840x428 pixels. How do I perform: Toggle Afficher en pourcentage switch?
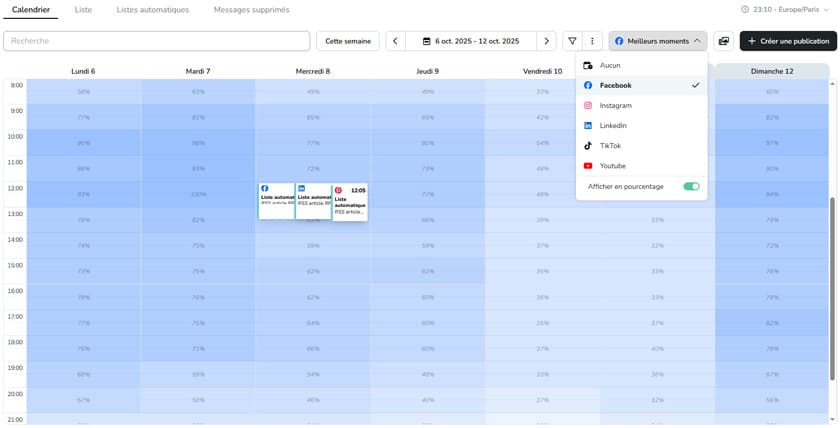pos(691,186)
